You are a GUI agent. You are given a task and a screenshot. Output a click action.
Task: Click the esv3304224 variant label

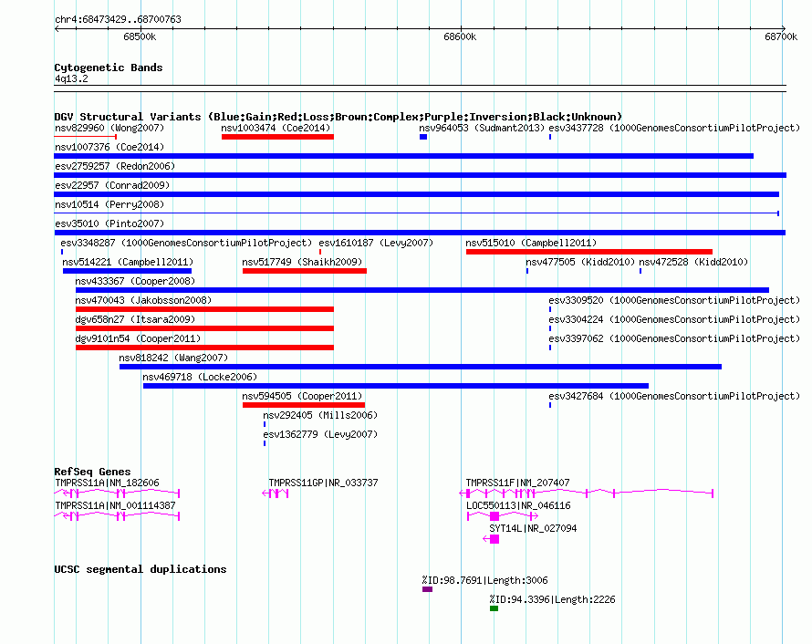[x=674, y=319]
